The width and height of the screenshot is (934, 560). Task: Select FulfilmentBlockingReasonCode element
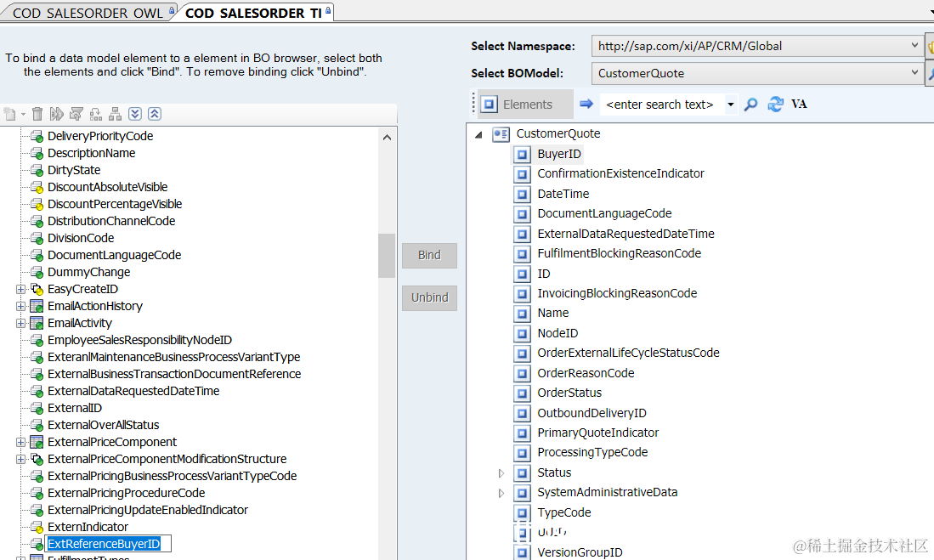[x=619, y=253]
